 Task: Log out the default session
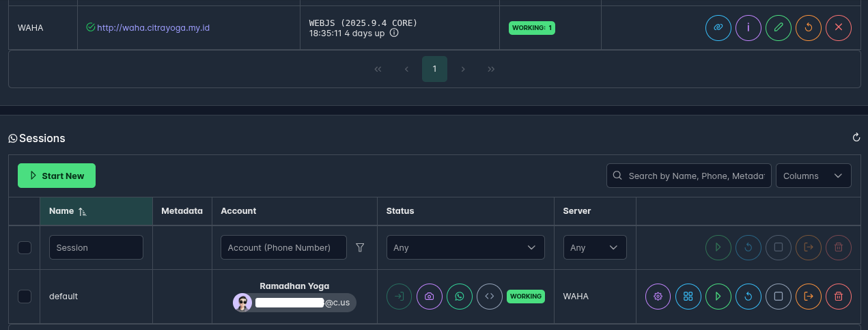pyautogui.click(x=809, y=297)
